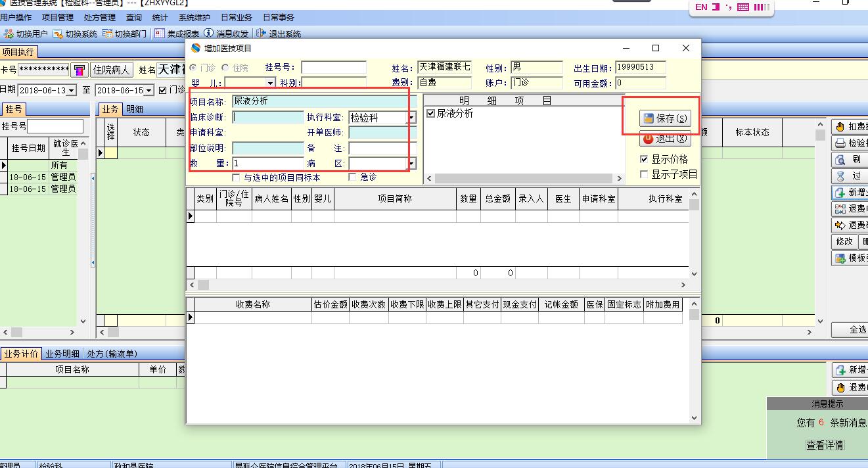Open the 婴儿 dropdown

[x=270, y=83]
